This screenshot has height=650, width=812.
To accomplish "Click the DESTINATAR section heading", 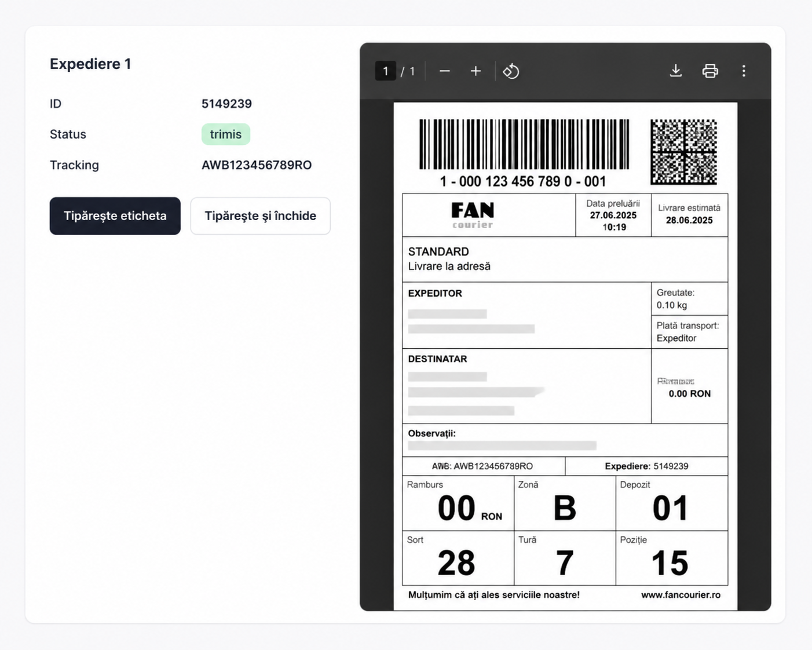I will [437, 359].
